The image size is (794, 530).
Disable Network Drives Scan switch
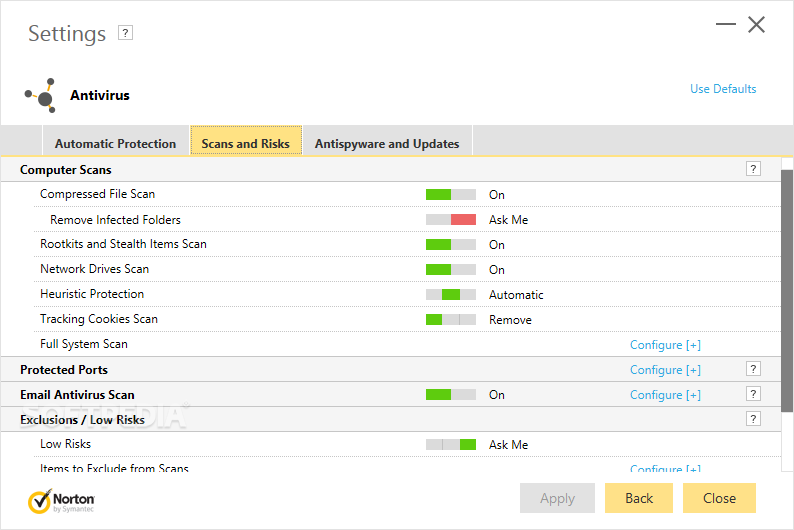(450, 269)
